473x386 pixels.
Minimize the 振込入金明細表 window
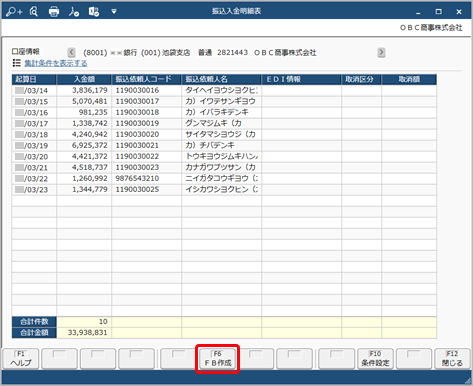[418, 12]
